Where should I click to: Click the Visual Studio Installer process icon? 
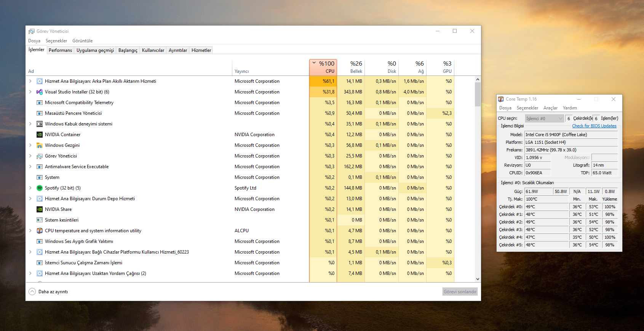(x=40, y=92)
